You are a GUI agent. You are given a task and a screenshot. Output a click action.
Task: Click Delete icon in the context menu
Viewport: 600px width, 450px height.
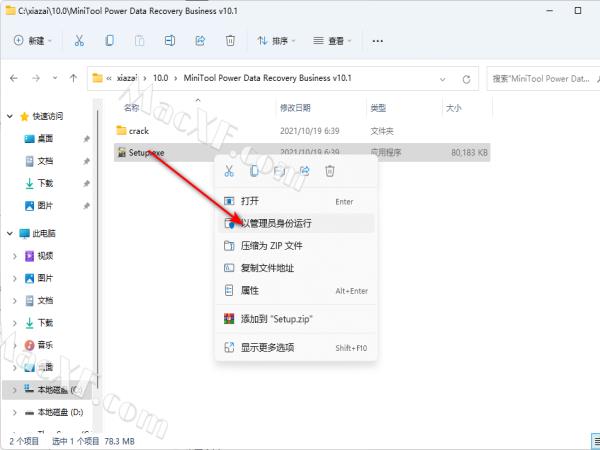coord(330,171)
